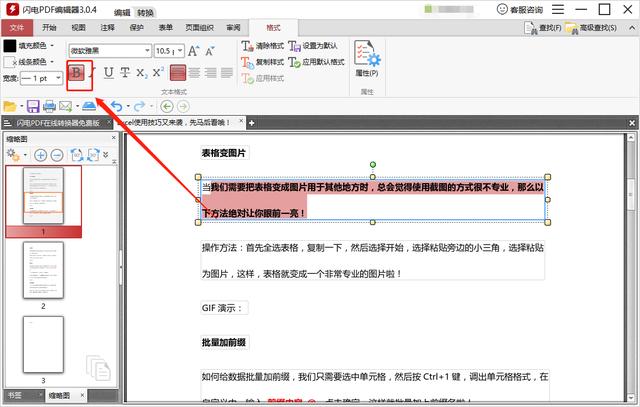Click the open folder icon in quick toolbar
The image size is (640, 407).
pyautogui.click(x=9, y=107)
